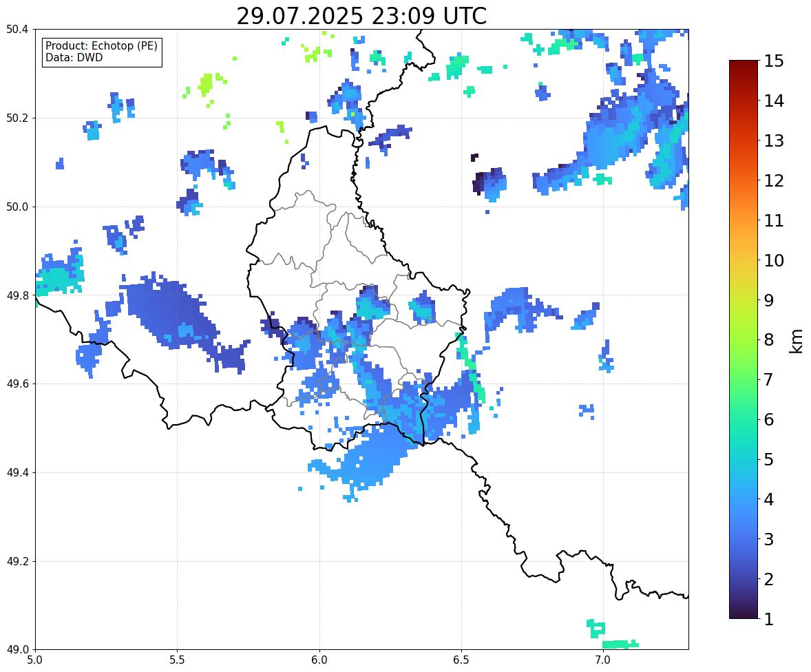Click the 50.2 latitude tick label
The width and height of the screenshot is (811, 672).
17,118
